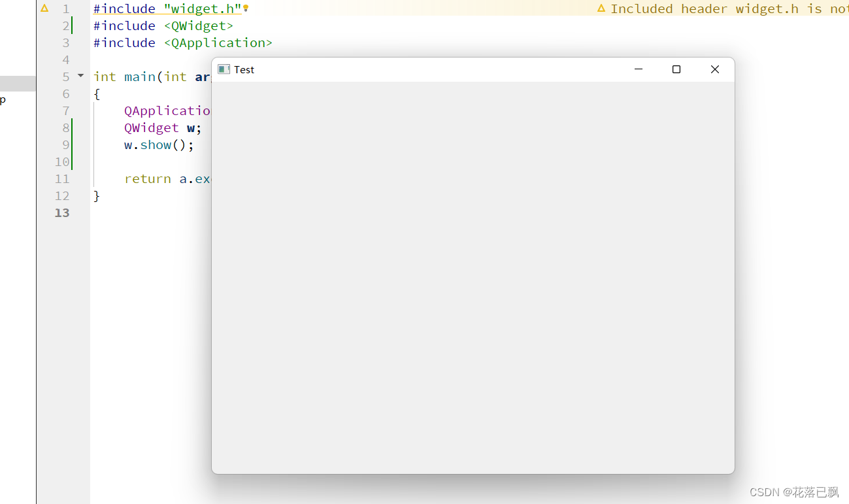849x504 pixels.
Task: Click the warning triangle beside line 1
Action: tap(44, 8)
